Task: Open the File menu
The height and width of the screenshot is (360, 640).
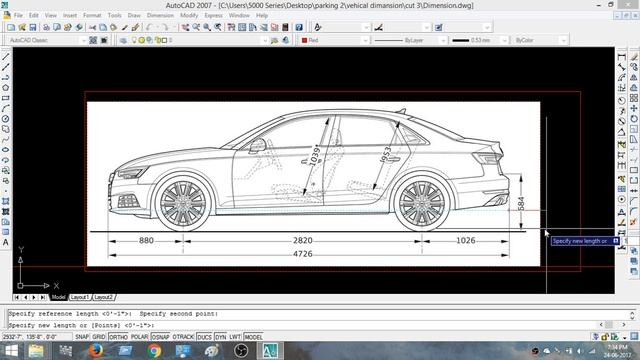Action: pos(18,16)
